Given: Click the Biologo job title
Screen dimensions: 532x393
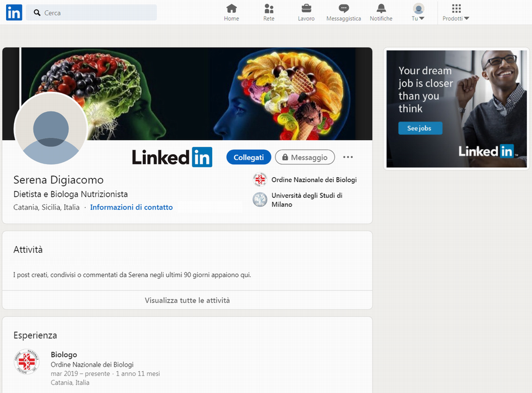Looking at the screenshot, I should tap(64, 354).
